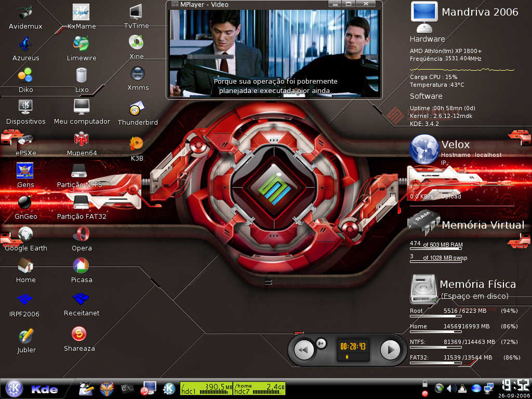This screenshot has width=532, height=399.
Task: Click the NTFS disk usage bar
Action: [435, 347]
